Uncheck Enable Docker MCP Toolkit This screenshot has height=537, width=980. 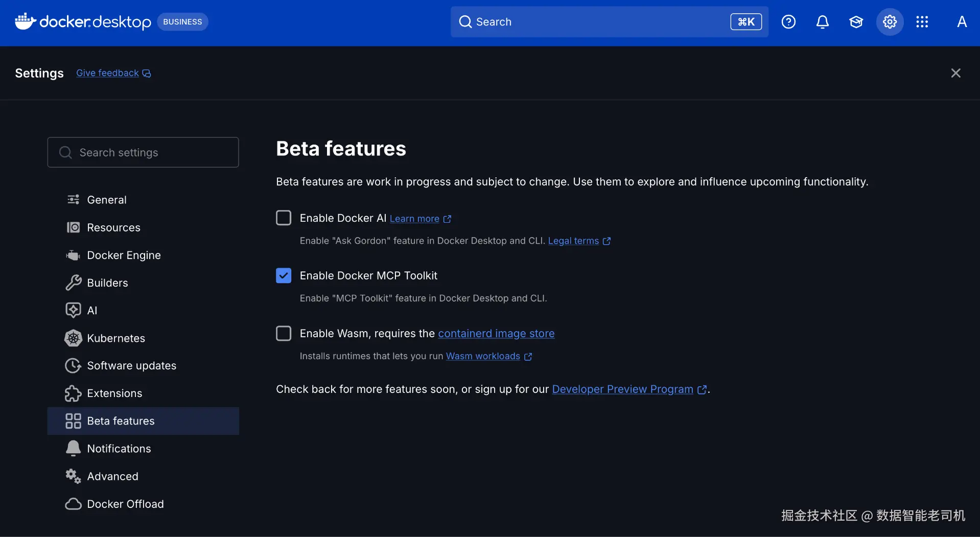pyautogui.click(x=284, y=275)
